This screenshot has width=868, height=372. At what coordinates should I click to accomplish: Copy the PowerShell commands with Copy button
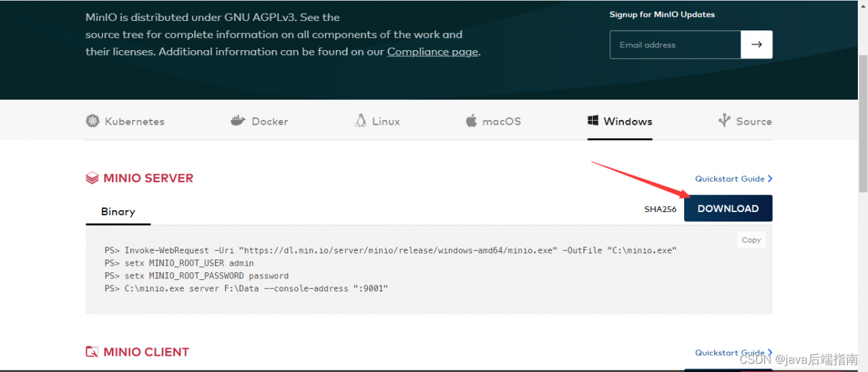tap(751, 240)
